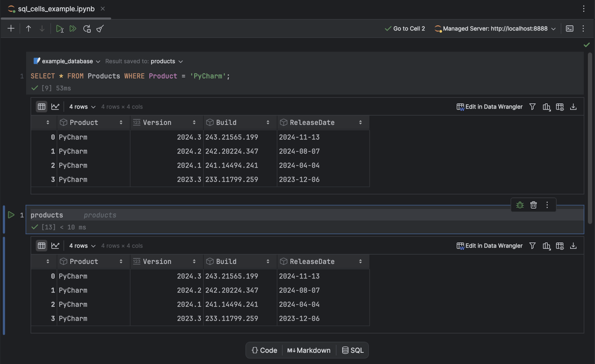This screenshot has height=364, width=595.
Task: Add a new SQL cell
Action: coord(353,350)
